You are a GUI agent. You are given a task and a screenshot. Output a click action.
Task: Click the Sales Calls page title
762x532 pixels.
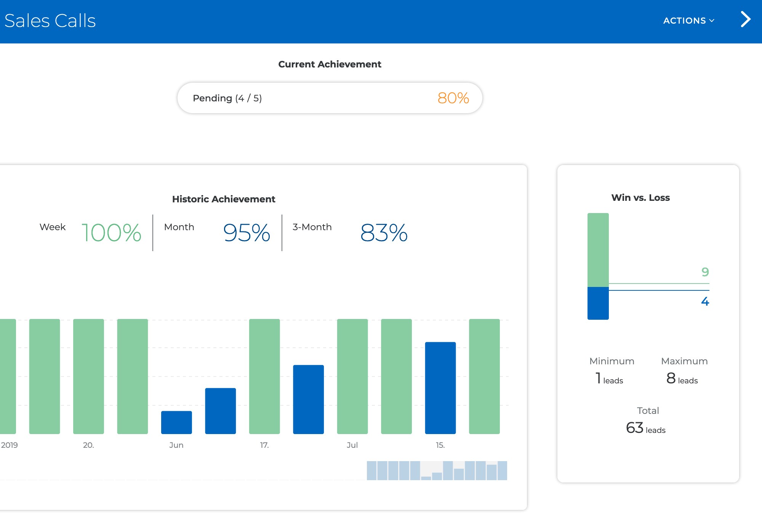point(50,21)
